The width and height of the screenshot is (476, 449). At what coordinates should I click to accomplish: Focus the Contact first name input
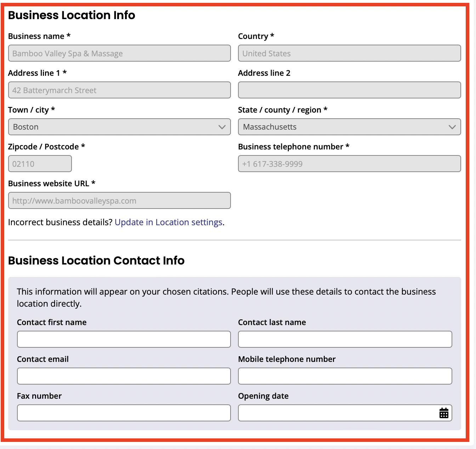point(124,339)
